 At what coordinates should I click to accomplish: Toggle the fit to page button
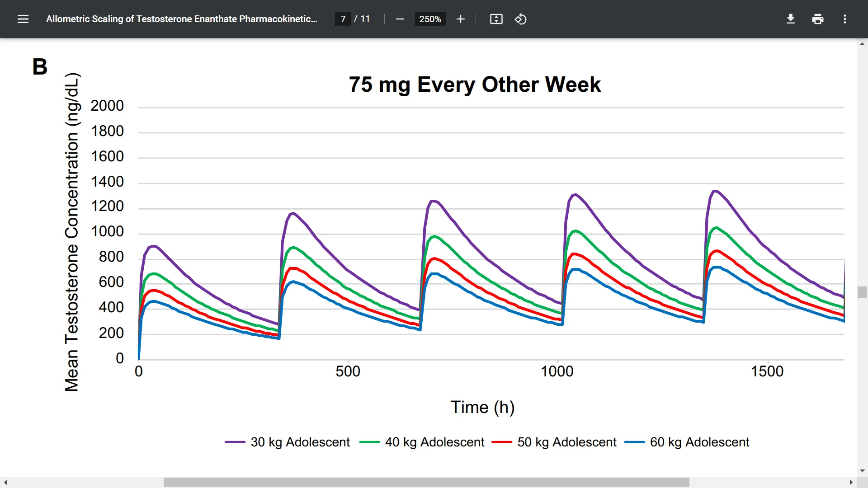pos(496,19)
